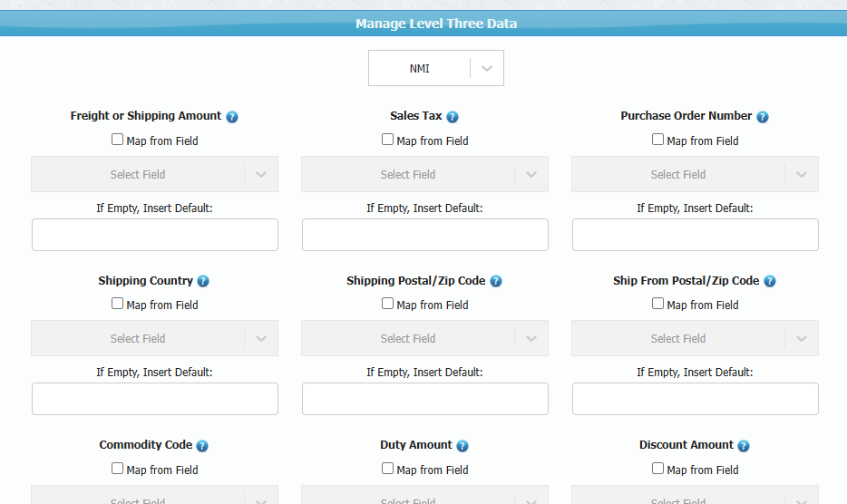Enable Map from Field for Freight Amount
The image size is (847, 504).
117,140
